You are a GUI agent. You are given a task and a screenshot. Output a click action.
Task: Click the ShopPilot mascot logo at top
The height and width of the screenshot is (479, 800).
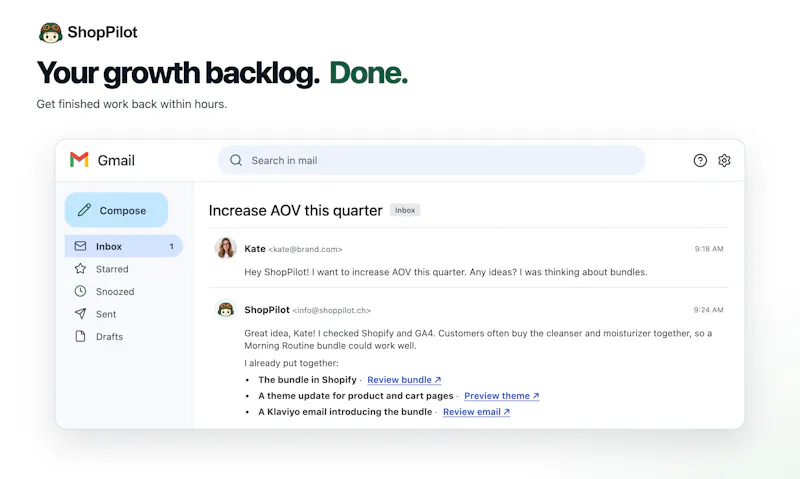tap(51, 33)
